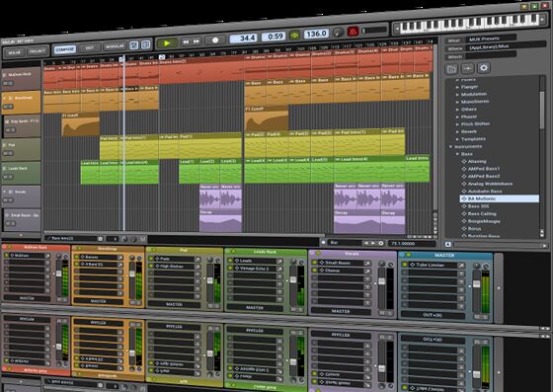Select the first F1 Cutoff automation clip

point(80,124)
